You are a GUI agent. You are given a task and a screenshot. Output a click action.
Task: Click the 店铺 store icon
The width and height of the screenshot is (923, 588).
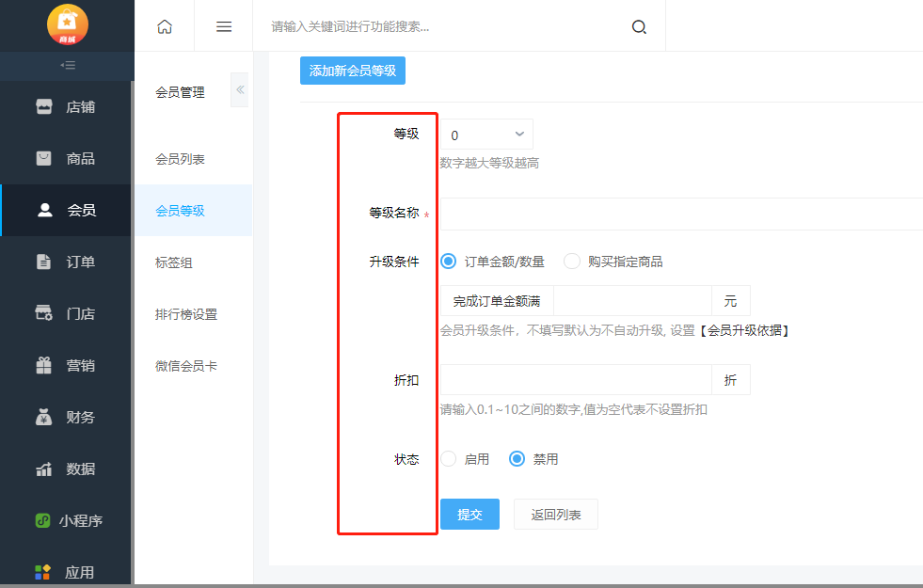pos(44,106)
